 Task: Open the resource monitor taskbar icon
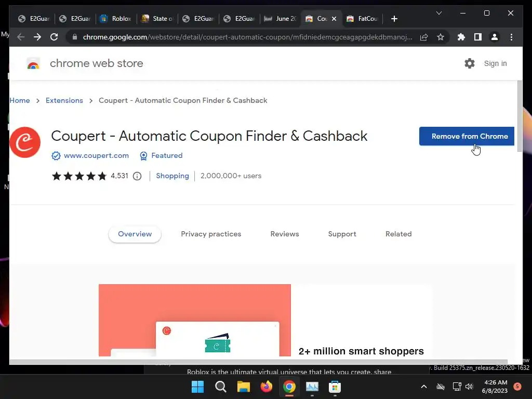coord(312,387)
